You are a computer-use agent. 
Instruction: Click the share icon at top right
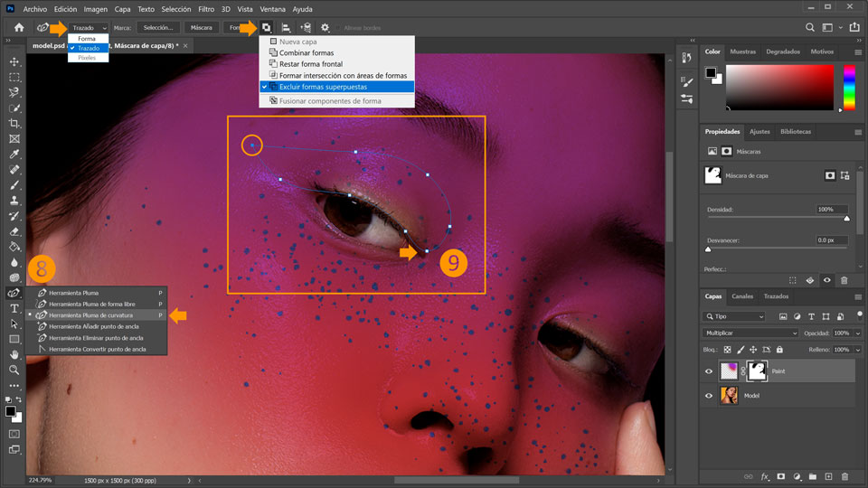854,27
